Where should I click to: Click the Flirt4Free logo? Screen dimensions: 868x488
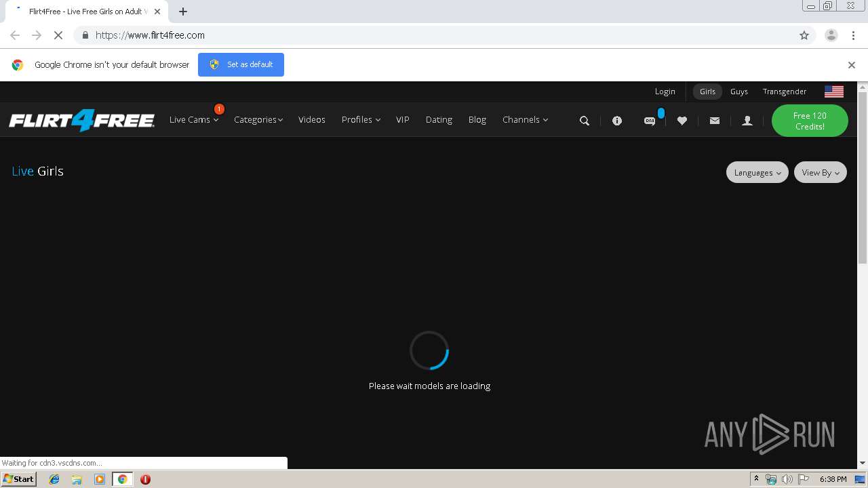(81, 120)
